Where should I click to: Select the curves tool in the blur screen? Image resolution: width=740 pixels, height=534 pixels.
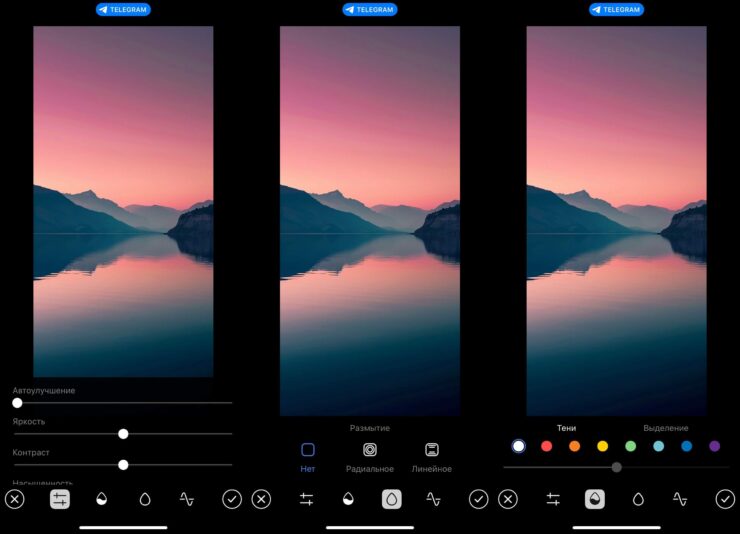click(x=433, y=499)
